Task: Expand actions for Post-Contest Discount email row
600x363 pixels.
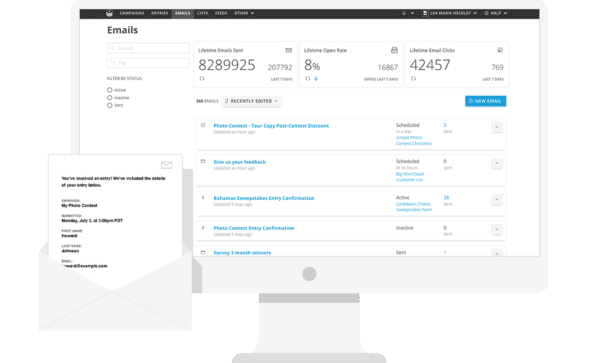Action: click(x=497, y=127)
